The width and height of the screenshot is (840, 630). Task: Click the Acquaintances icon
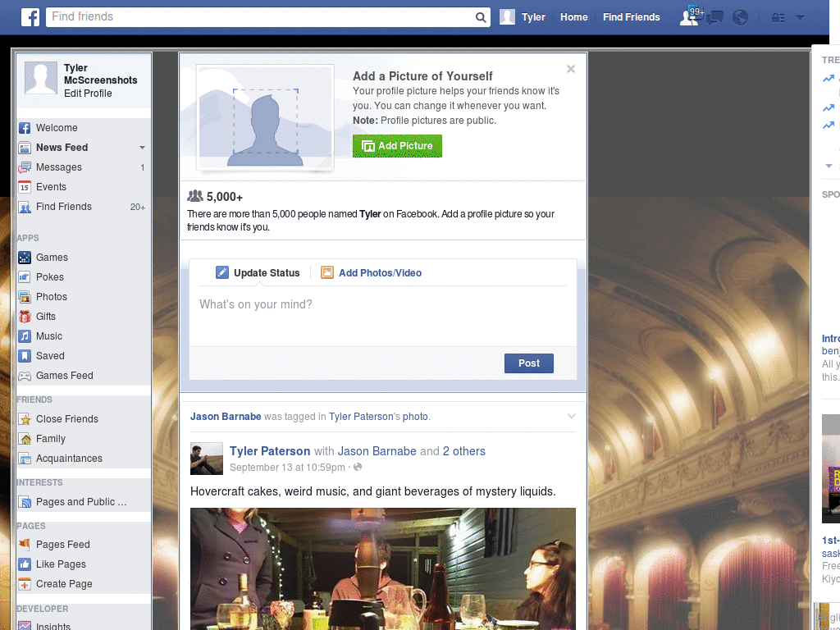(x=25, y=459)
